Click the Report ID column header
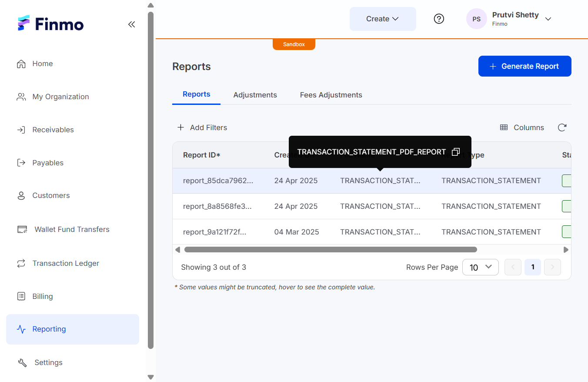The image size is (588, 382). pyautogui.click(x=202, y=155)
